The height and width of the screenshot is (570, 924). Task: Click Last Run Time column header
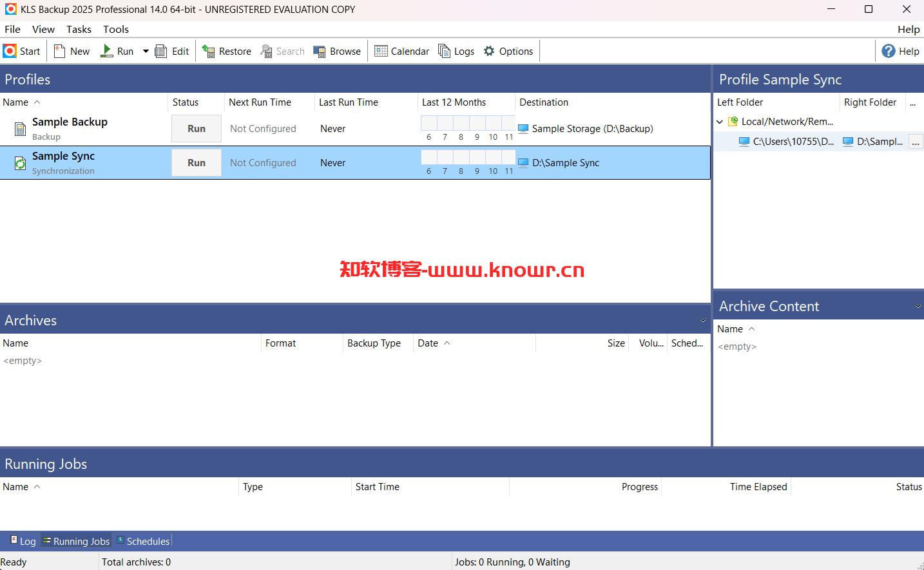pyautogui.click(x=366, y=102)
